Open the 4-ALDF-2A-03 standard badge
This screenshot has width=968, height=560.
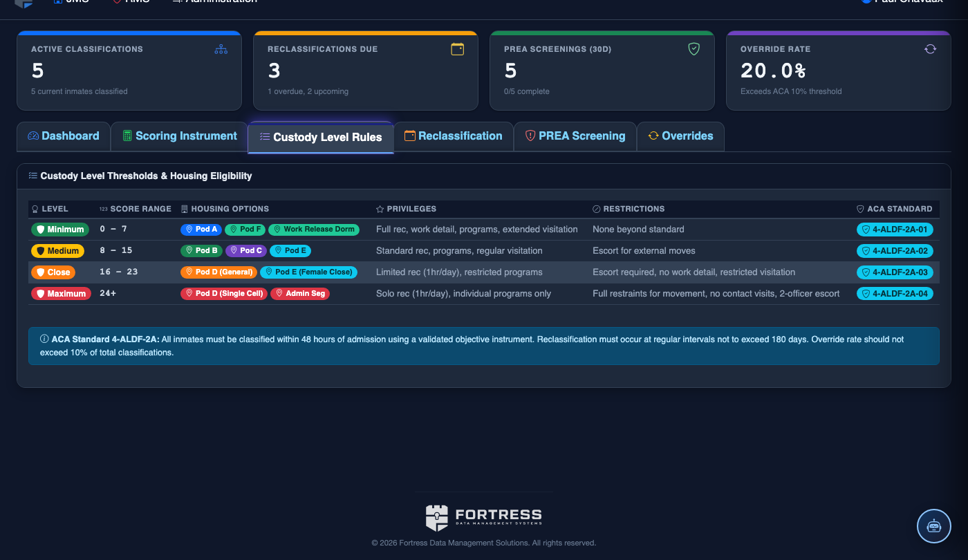(895, 272)
